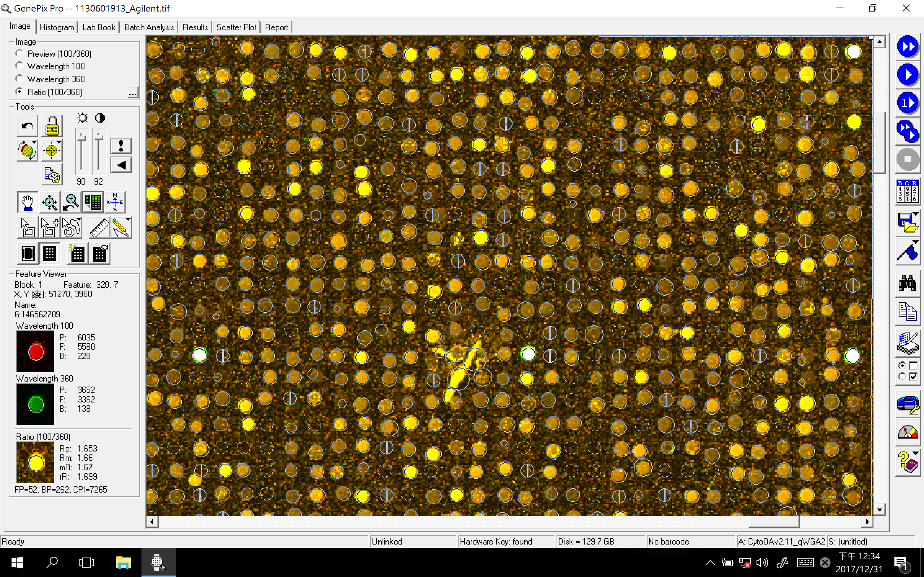This screenshot has height=577, width=924.
Task: Click the new blocks grid icon with star
Action: pyautogui.click(x=77, y=253)
